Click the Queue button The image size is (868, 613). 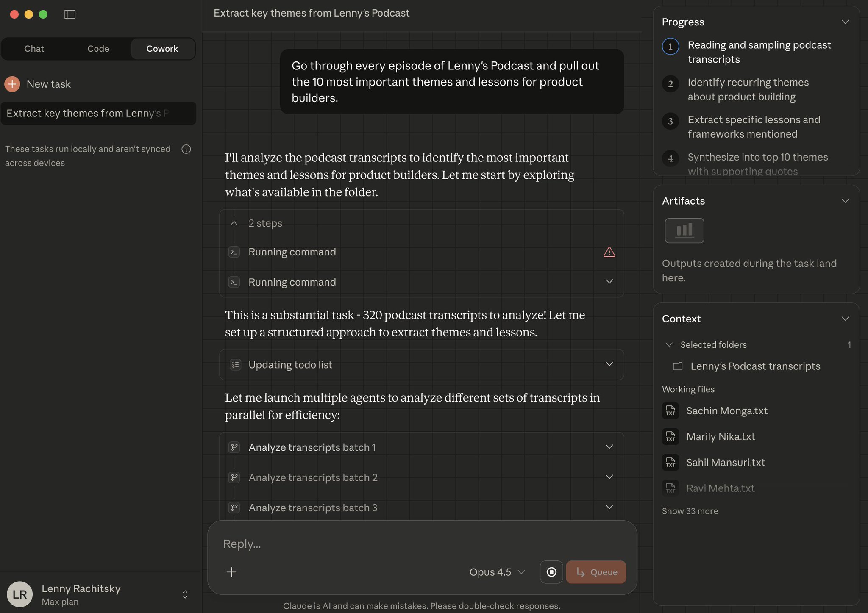595,572
